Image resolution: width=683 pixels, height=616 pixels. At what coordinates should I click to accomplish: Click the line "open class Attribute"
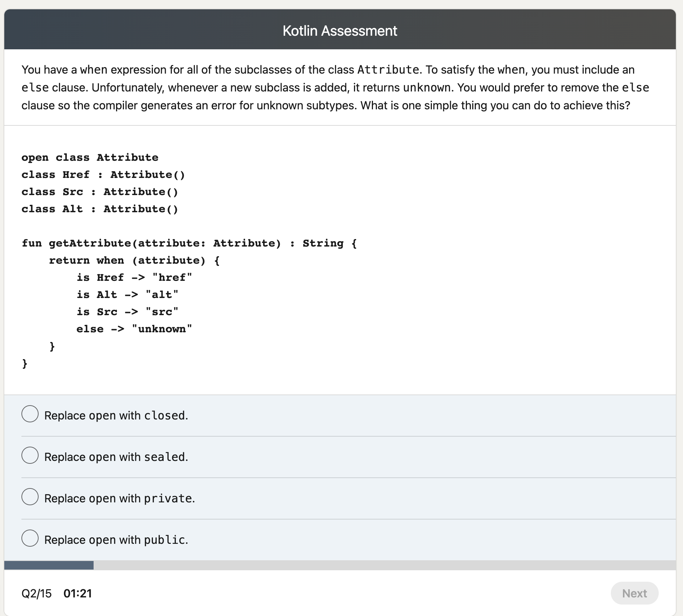click(x=90, y=157)
